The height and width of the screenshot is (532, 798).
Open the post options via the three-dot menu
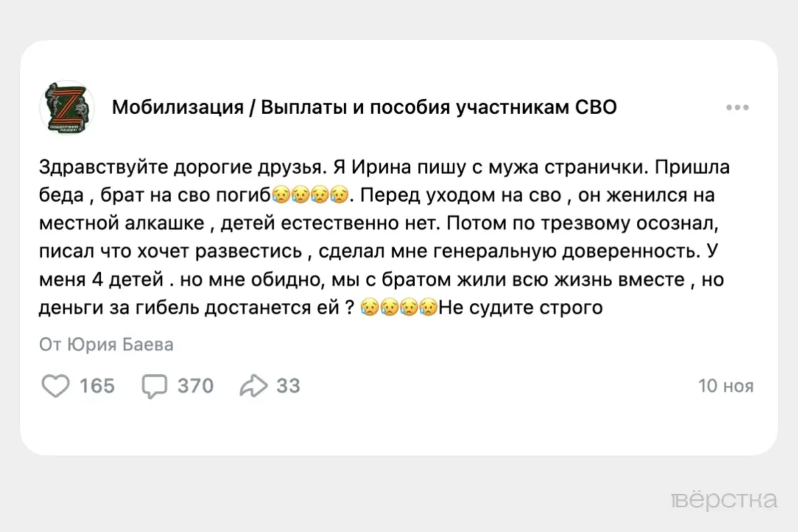[738, 107]
